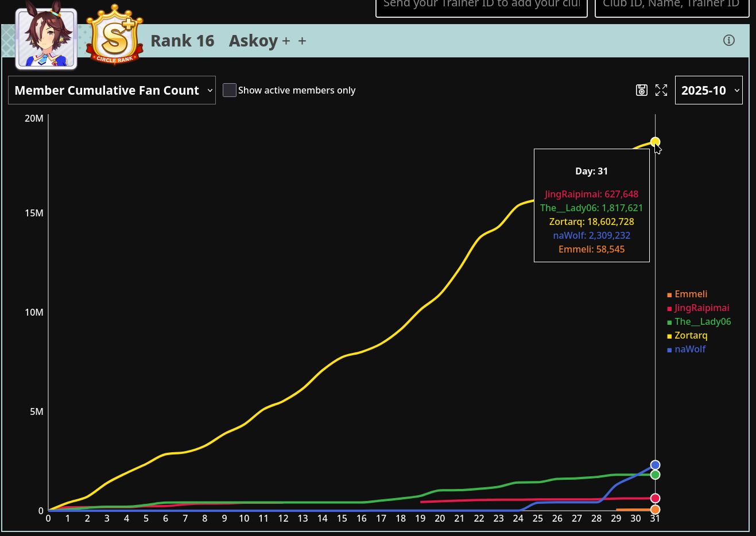Click the 20M y-axis label

(x=34, y=118)
